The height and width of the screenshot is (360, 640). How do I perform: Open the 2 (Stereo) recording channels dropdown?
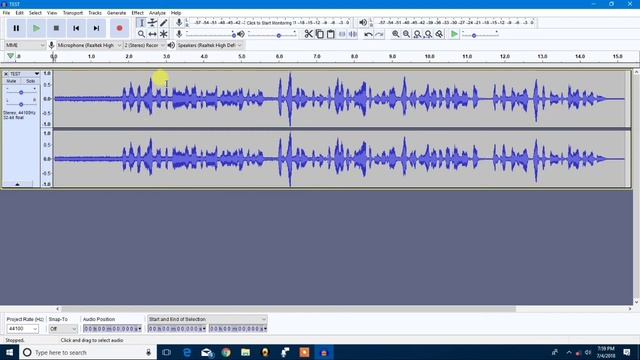(144, 45)
